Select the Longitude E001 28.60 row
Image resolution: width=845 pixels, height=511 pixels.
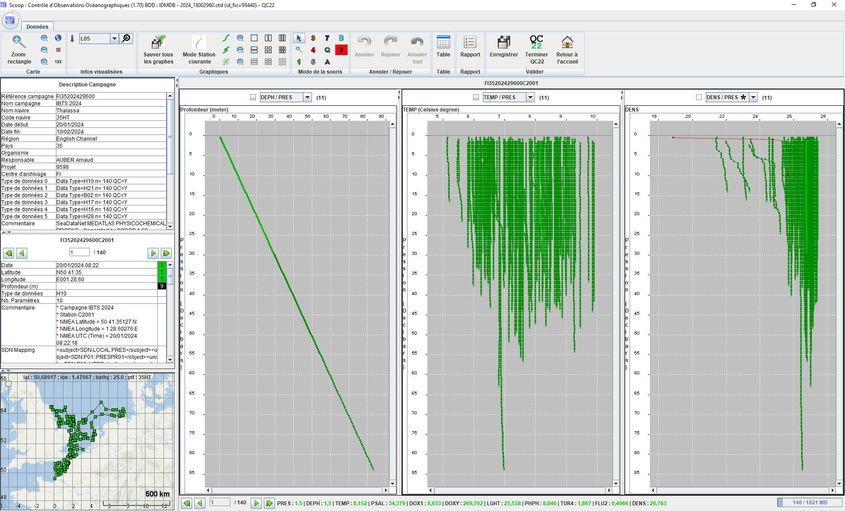click(x=79, y=280)
